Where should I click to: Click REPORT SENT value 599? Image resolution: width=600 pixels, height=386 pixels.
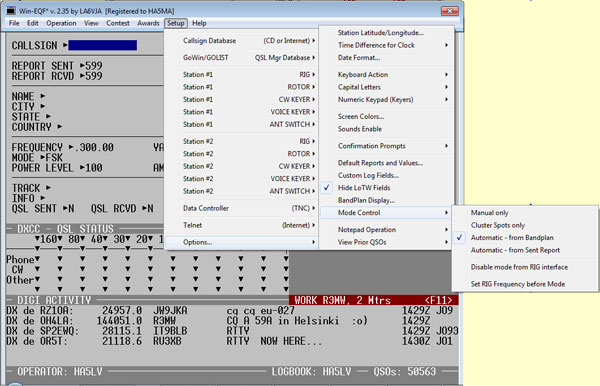tap(94, 66)
